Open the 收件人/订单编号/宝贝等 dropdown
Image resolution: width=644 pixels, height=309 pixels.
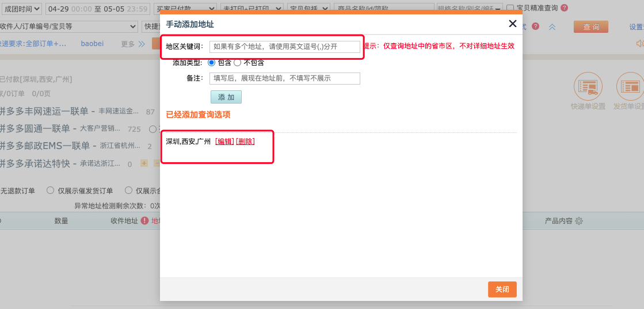click(68, 26)
